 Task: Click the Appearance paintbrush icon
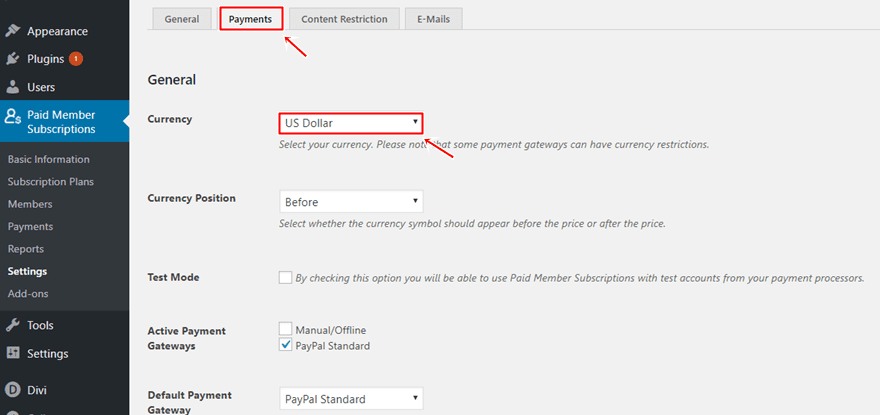pos(13,31)
